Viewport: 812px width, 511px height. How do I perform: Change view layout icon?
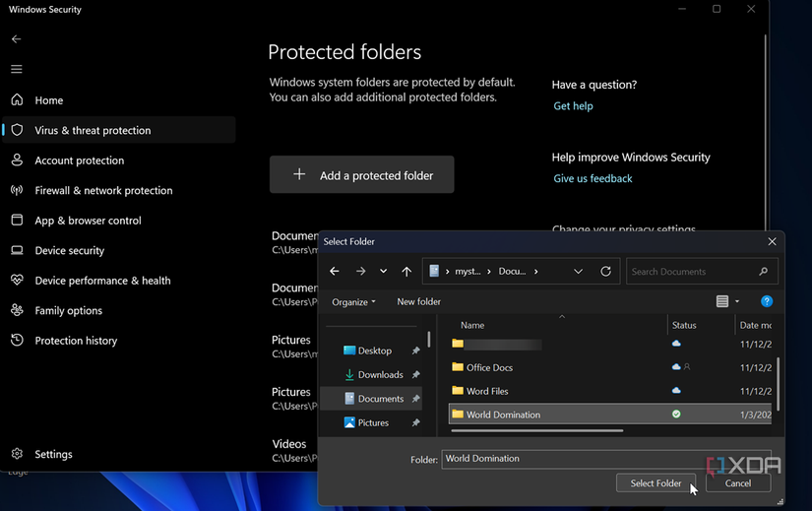[722, 301]
